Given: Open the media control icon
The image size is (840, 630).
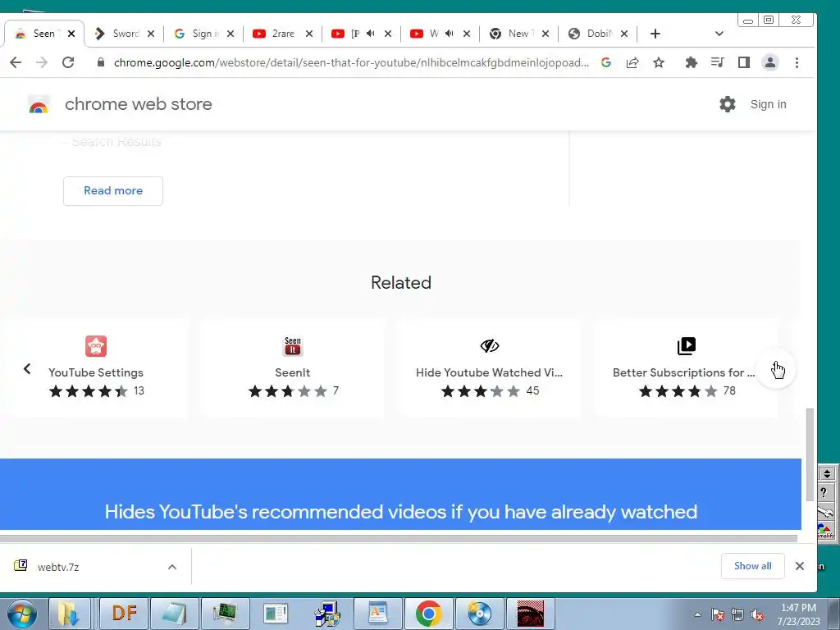Looking at the screenshot, I should point(717,62).
